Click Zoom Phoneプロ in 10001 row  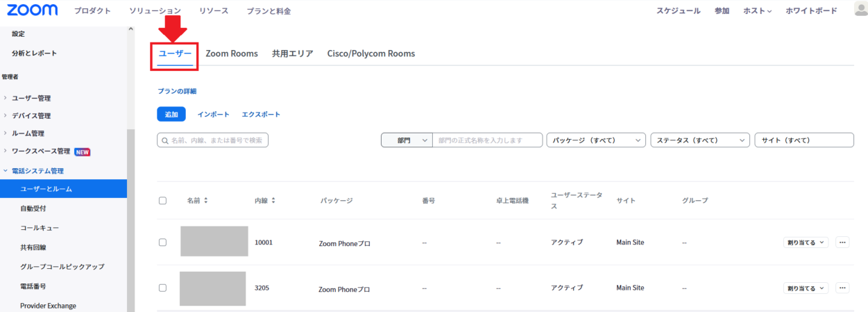pyautogui.click(x=344, y=243)
